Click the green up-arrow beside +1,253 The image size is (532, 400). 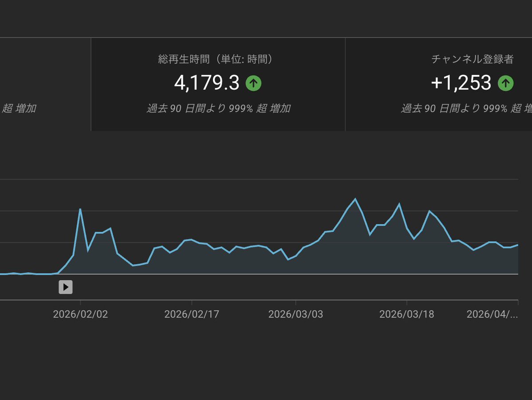point(505,83)
